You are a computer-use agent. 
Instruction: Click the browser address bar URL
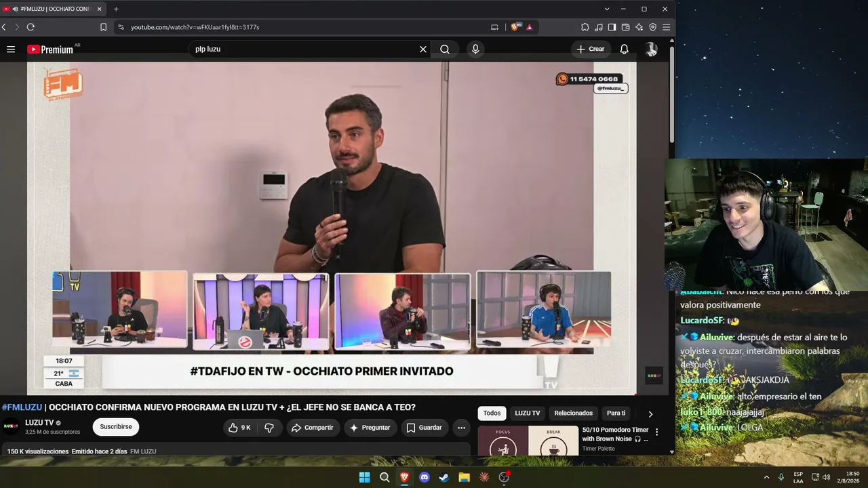click(195, 27)
